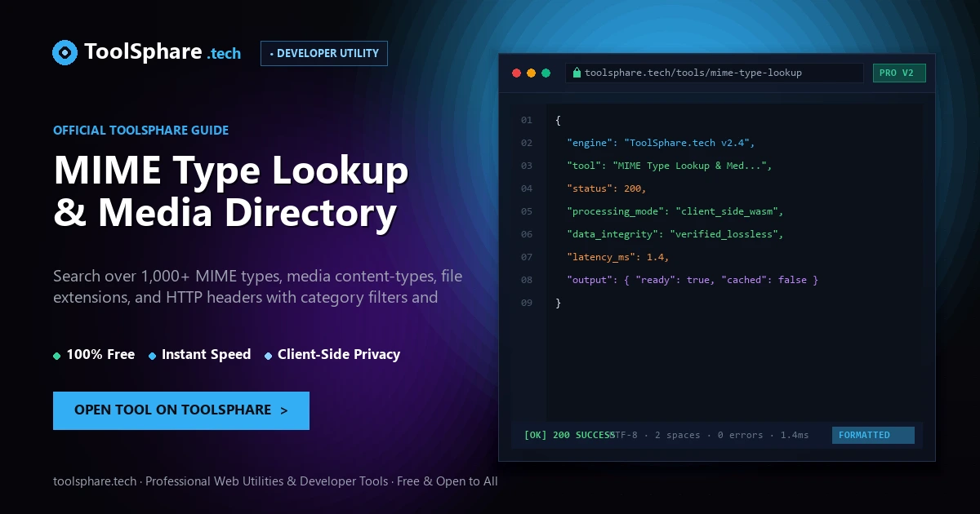
Task: Click the toolsphare.tech footer text
Action: tap(95, 481)
